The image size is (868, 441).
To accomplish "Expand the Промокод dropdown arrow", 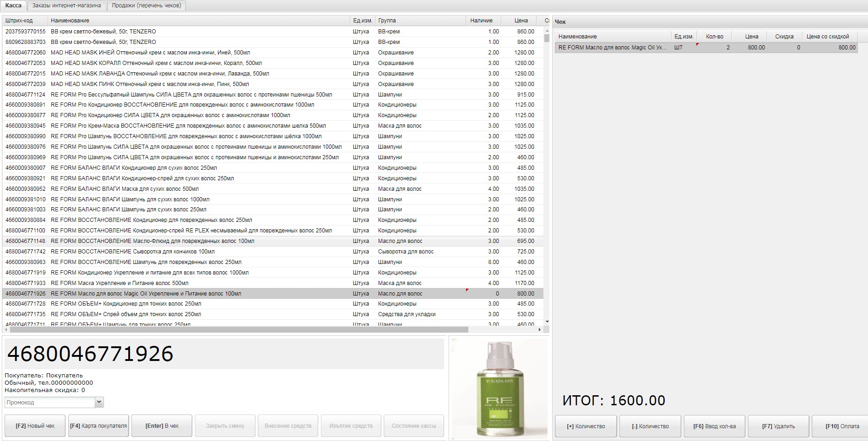I will [x=99, y=402].
